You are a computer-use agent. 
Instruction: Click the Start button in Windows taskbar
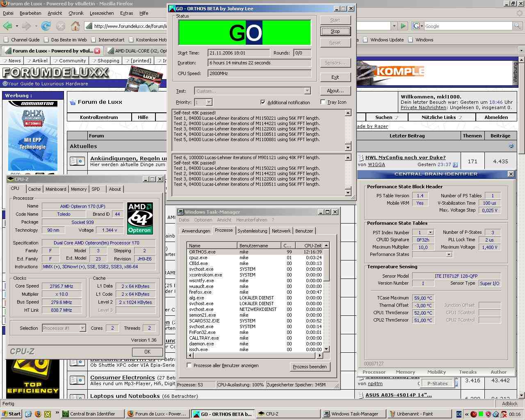[11, 414]
